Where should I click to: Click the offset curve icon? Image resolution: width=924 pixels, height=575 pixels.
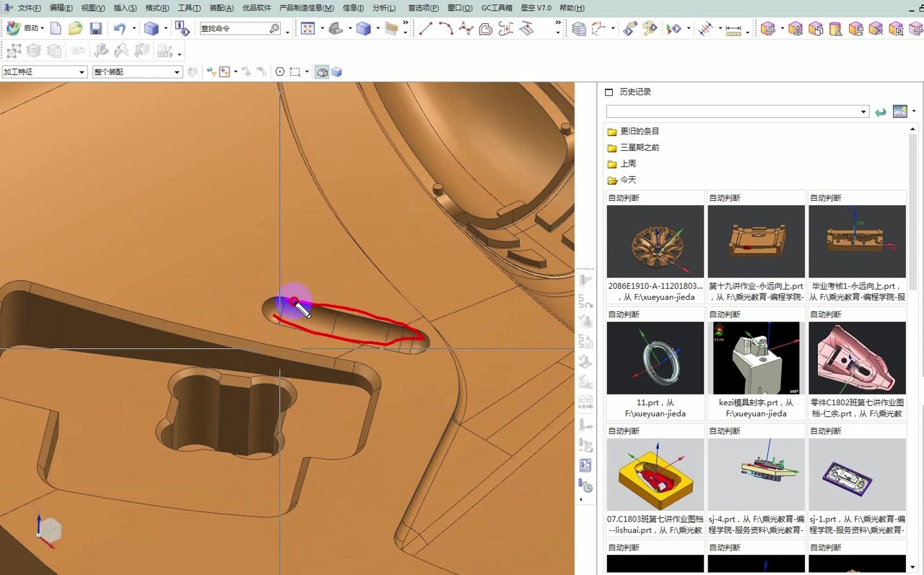[486, 28]
